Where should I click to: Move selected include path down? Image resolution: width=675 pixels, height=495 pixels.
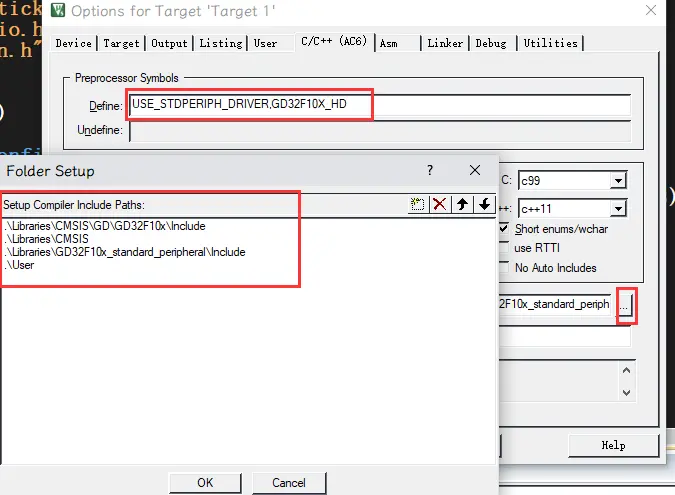[484, 204]
